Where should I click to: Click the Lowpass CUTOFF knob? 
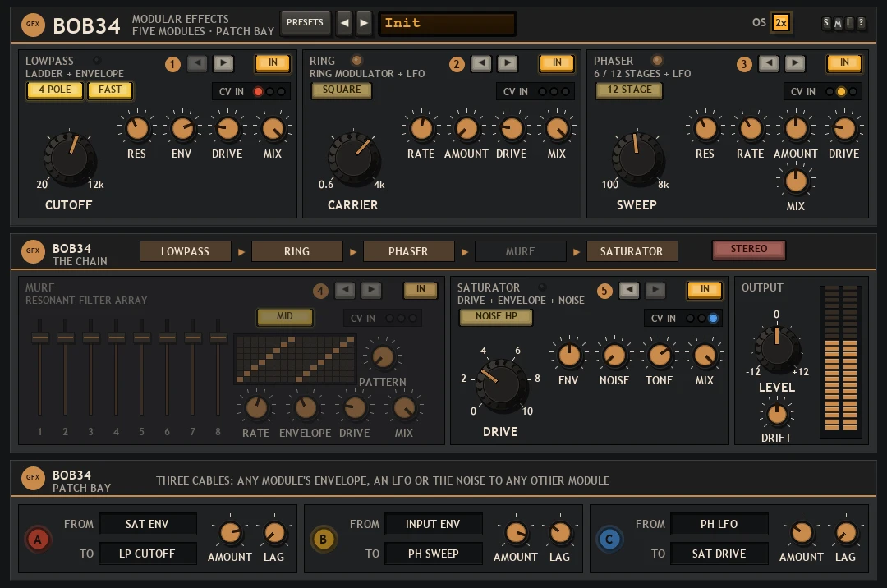(70, 158)
